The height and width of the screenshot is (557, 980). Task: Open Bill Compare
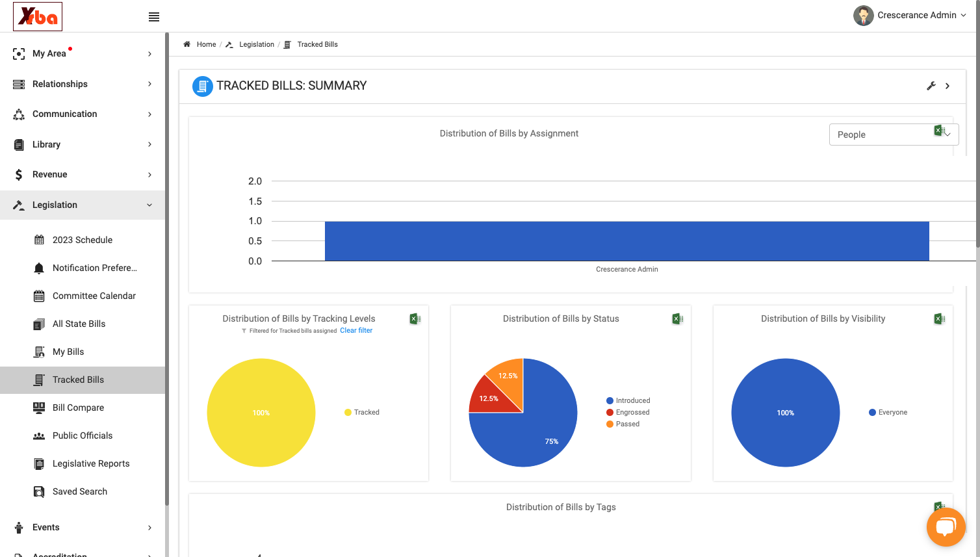78,408
